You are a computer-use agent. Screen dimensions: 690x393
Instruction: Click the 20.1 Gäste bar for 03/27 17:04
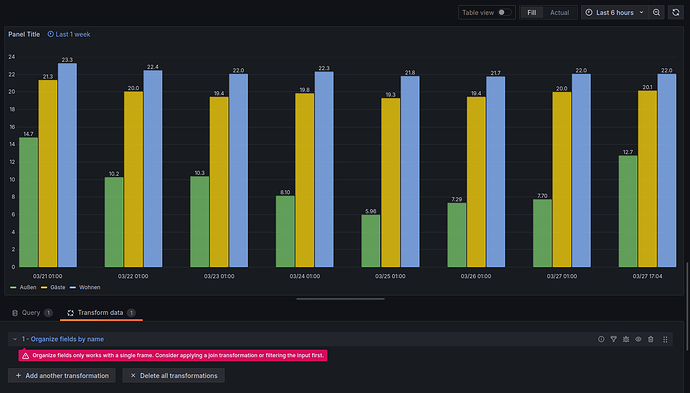coord(647,179)
